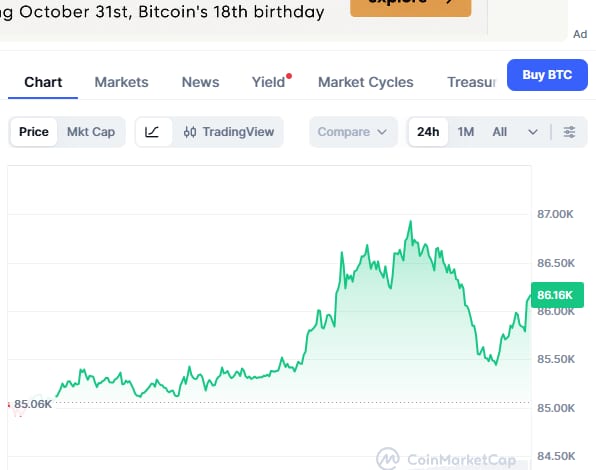Click the chart peak near 87.00K

(x=410, y=222)
